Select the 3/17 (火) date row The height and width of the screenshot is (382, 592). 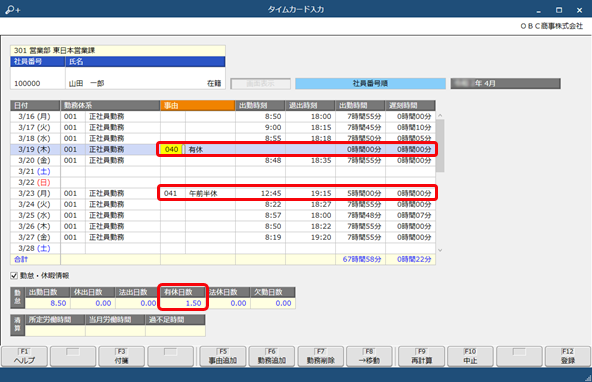223,128
